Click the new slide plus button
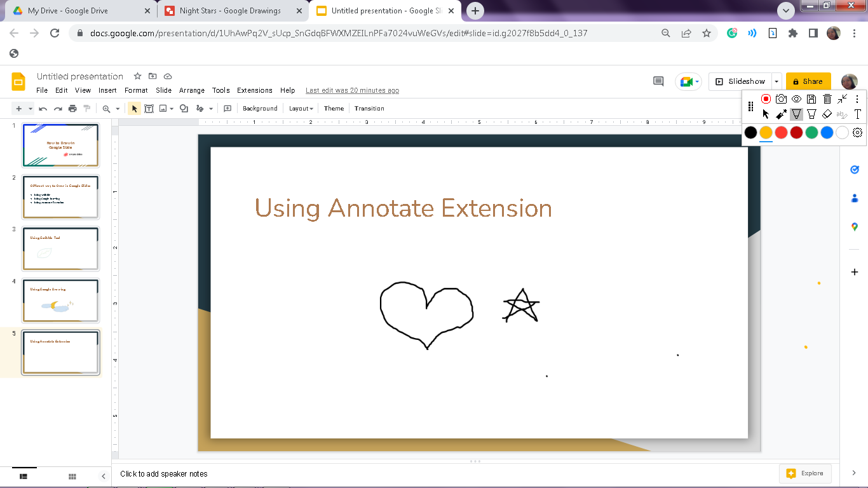The width and height of the screenshot is (868, 488). 18,109
